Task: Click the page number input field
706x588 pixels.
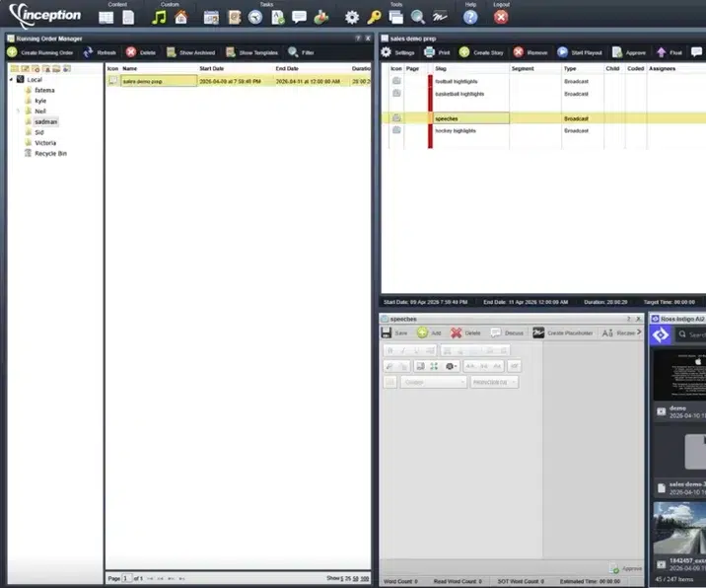Action: (x=127, y=578)
